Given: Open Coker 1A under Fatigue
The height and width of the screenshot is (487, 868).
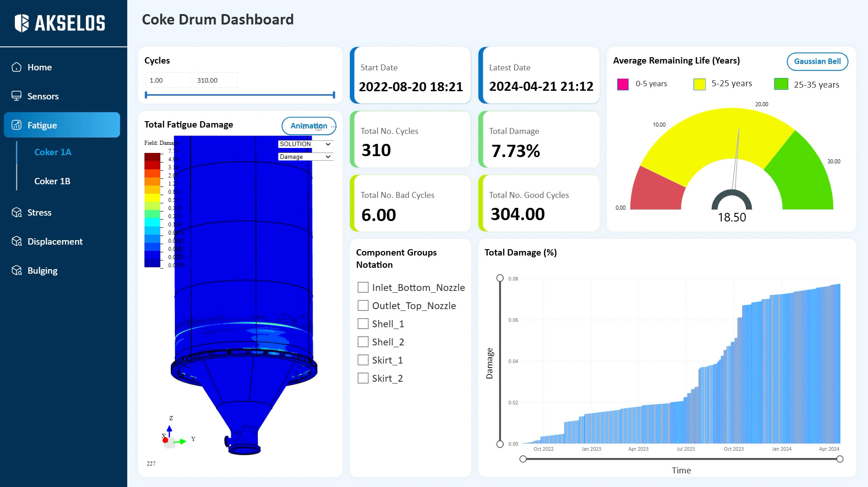Looking at the screenshot, I should (53, 152).
